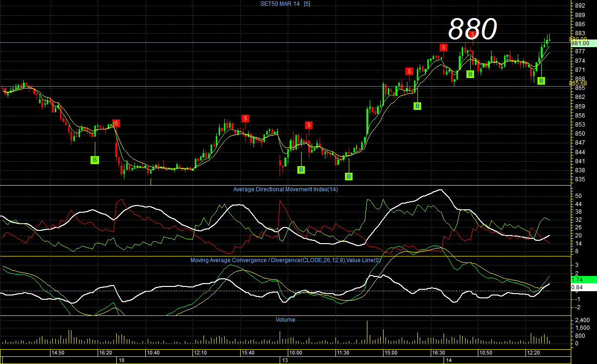Click the Volume panel title
597x364 pixels.
285,320
